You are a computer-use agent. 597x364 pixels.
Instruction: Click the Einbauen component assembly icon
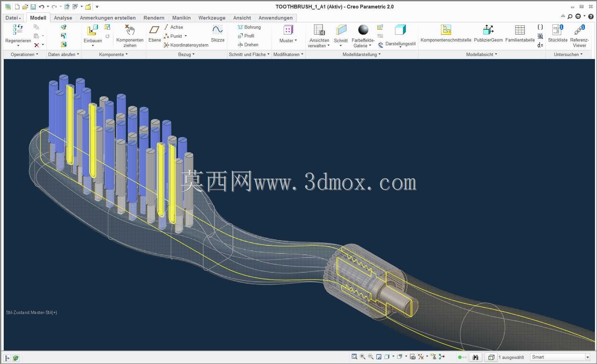click(x=92, y=30)
